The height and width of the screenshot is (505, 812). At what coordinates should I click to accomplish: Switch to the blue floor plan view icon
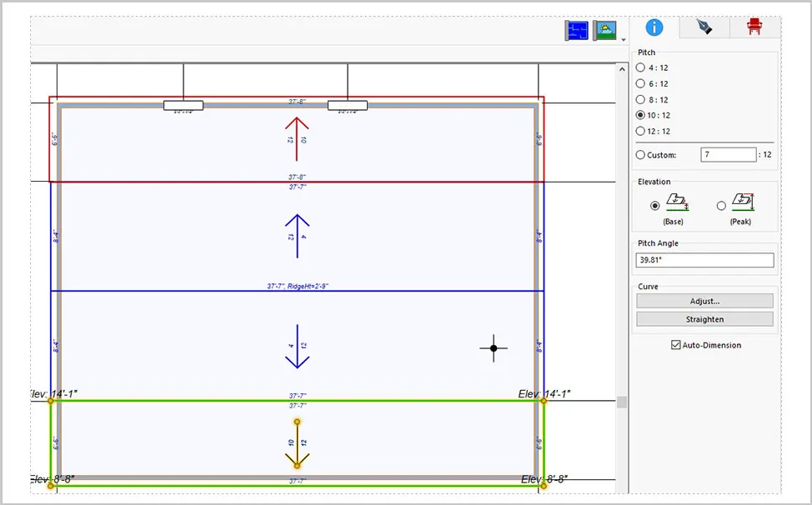pos(576,31)
